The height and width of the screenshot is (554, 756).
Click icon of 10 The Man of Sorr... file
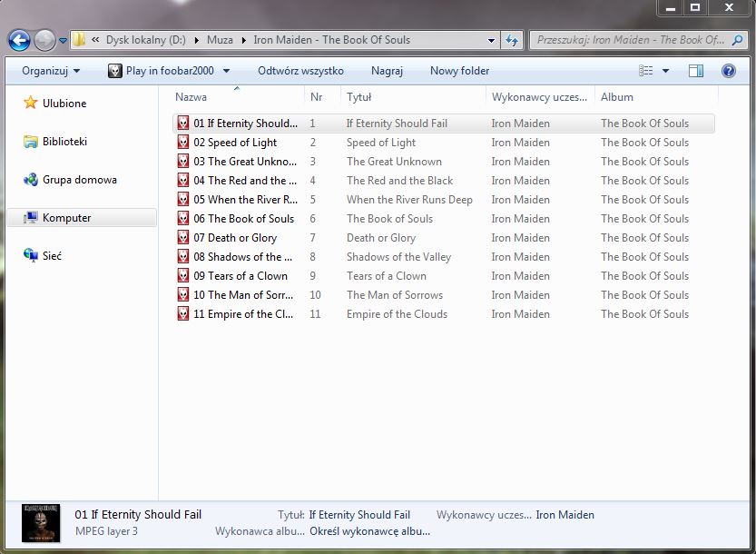point(183,294)
